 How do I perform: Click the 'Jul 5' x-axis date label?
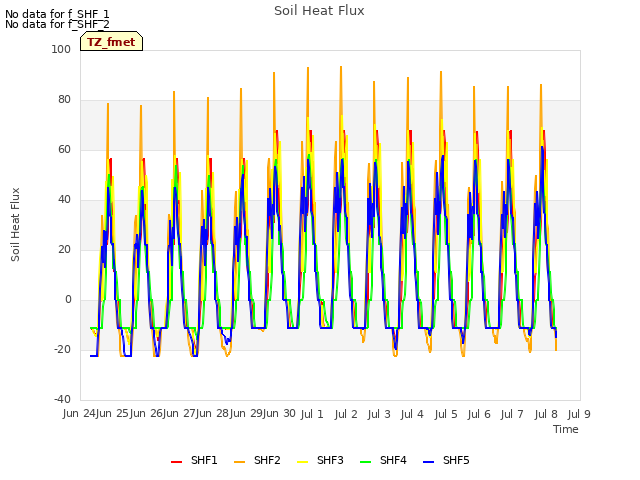tap(446, 414)
